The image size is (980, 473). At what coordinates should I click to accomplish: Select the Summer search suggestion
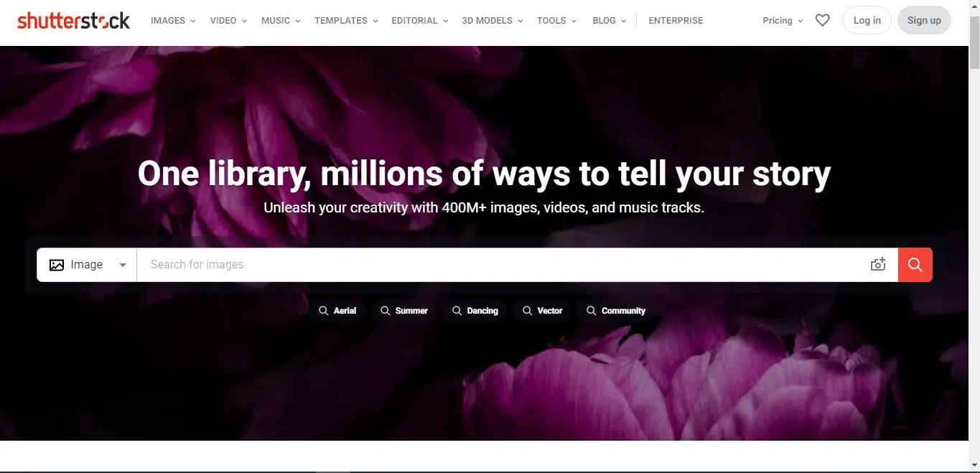404,311
